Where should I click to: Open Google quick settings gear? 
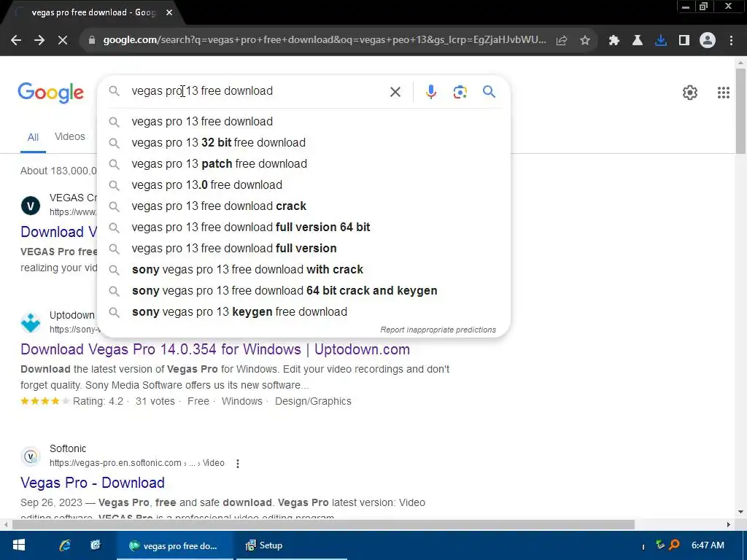pos(690,93)
